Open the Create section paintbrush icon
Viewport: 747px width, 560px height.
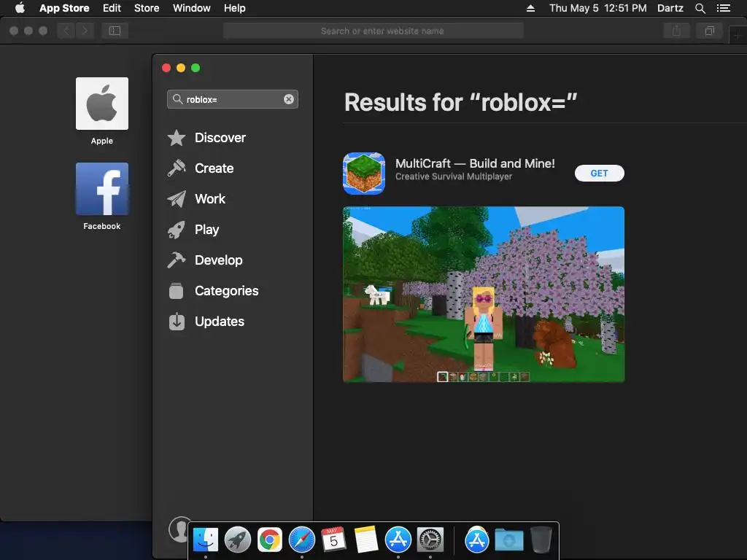[177, 168]
